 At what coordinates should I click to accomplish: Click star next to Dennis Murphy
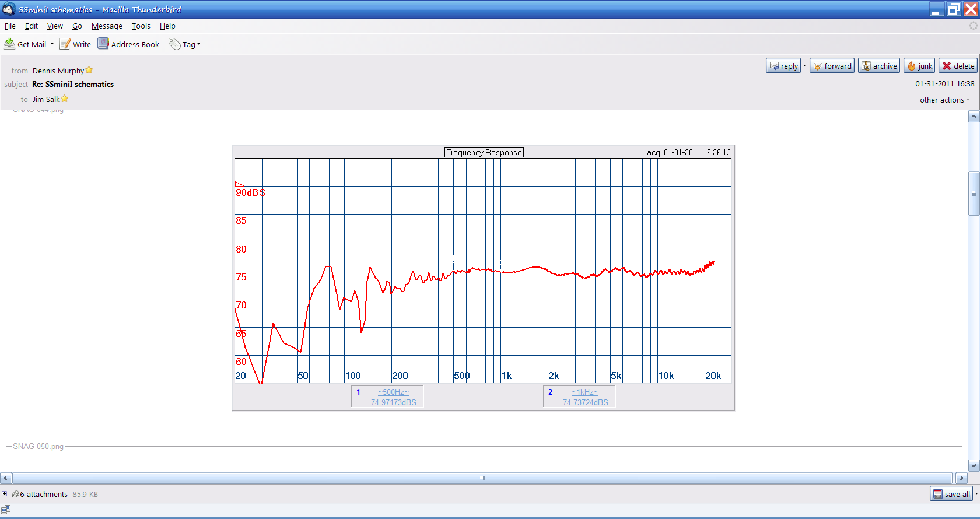[x=89, y=70]
